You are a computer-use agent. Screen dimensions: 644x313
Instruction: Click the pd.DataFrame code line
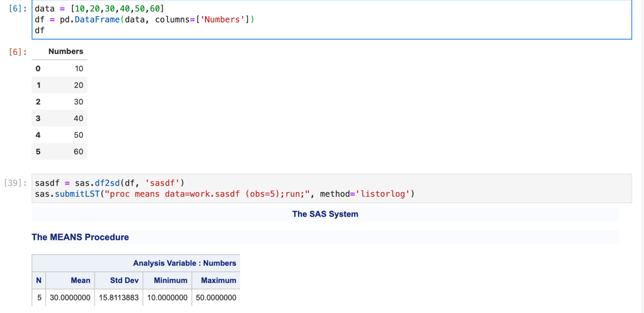pyautogui.click(x=144, y=20)
